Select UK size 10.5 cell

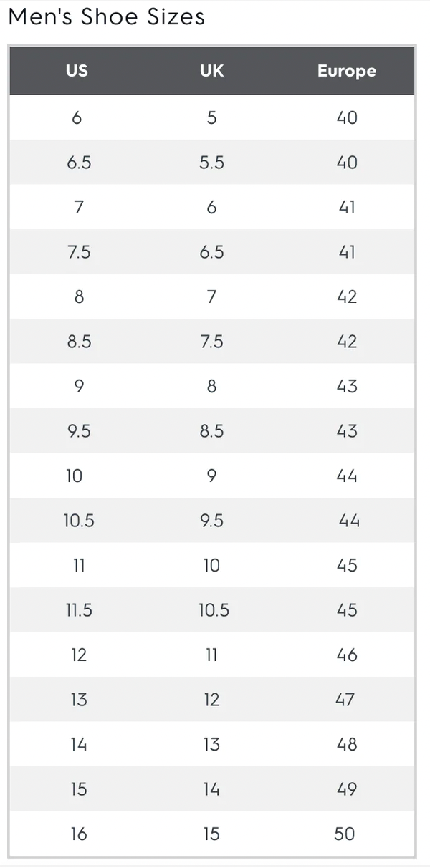pyautogui.click(x=214, y=610)
